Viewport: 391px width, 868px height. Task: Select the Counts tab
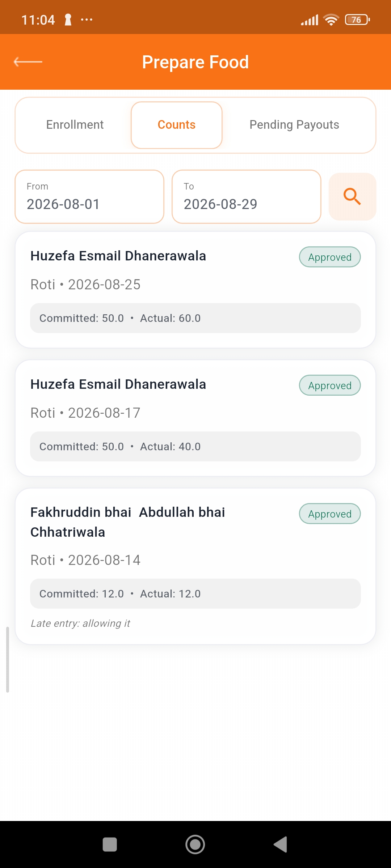177,125
